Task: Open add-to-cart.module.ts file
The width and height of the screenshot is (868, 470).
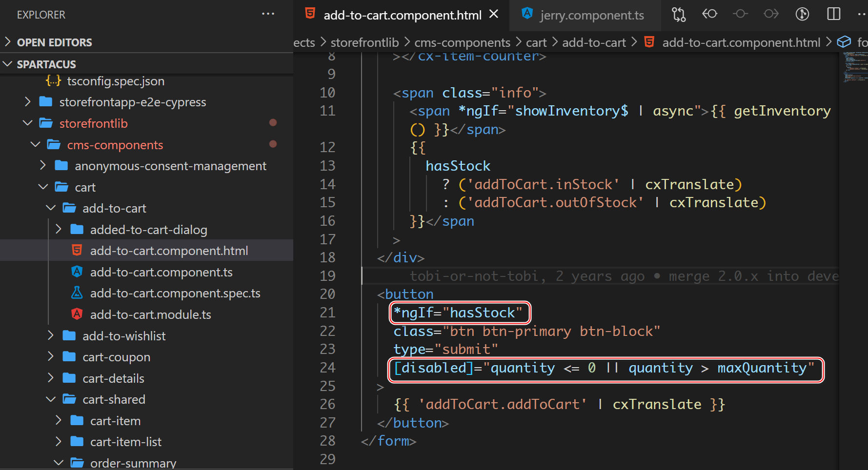Action: point(150,314)
